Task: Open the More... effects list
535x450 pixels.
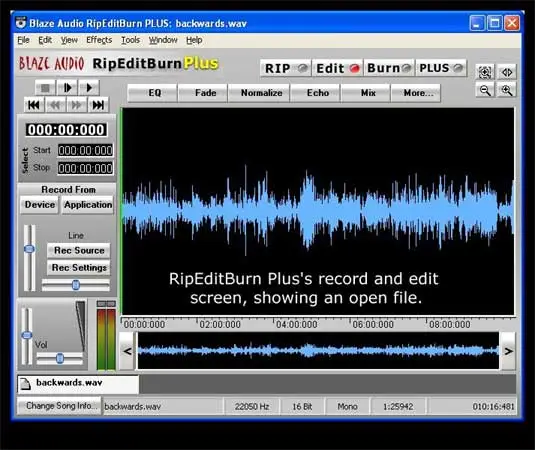Action: 416,93
